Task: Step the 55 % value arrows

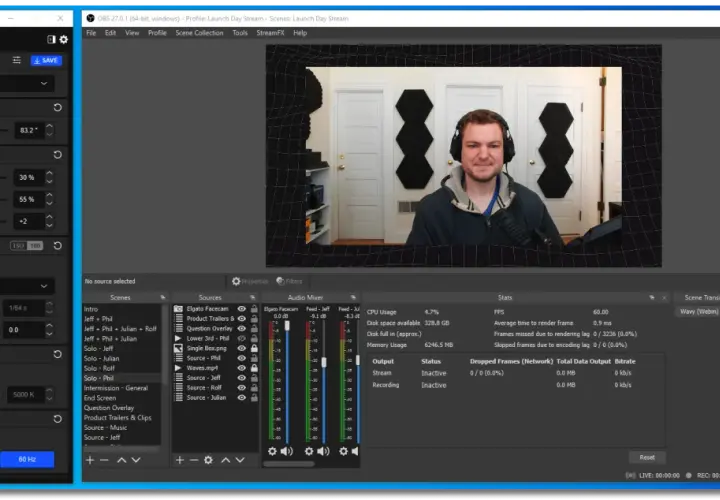Action: (x=50, y=199)
